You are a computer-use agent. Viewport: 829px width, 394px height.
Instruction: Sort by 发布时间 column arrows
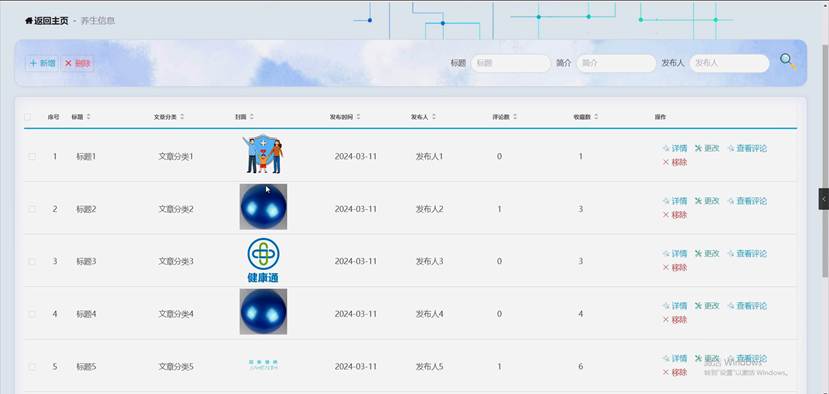[358, 117]
